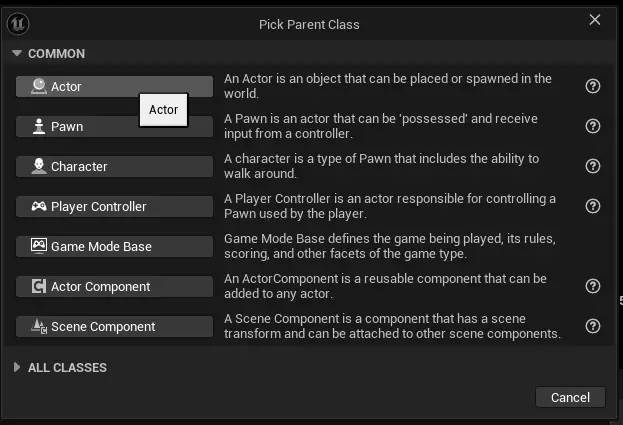Pick Scene Component as parent class

pyautogui.click(x=115, y=327)
